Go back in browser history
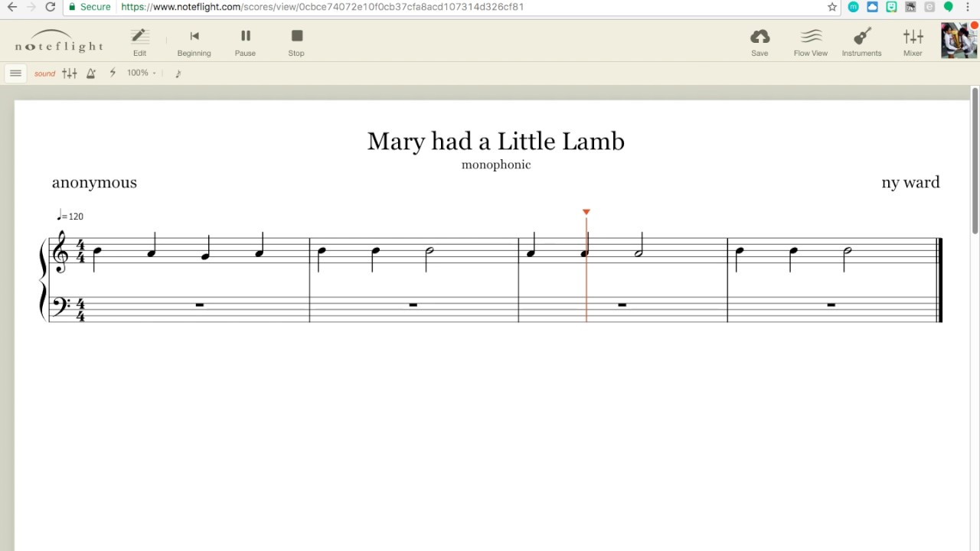The height and width of the screenshot is (551, 980). pos(11,7)
